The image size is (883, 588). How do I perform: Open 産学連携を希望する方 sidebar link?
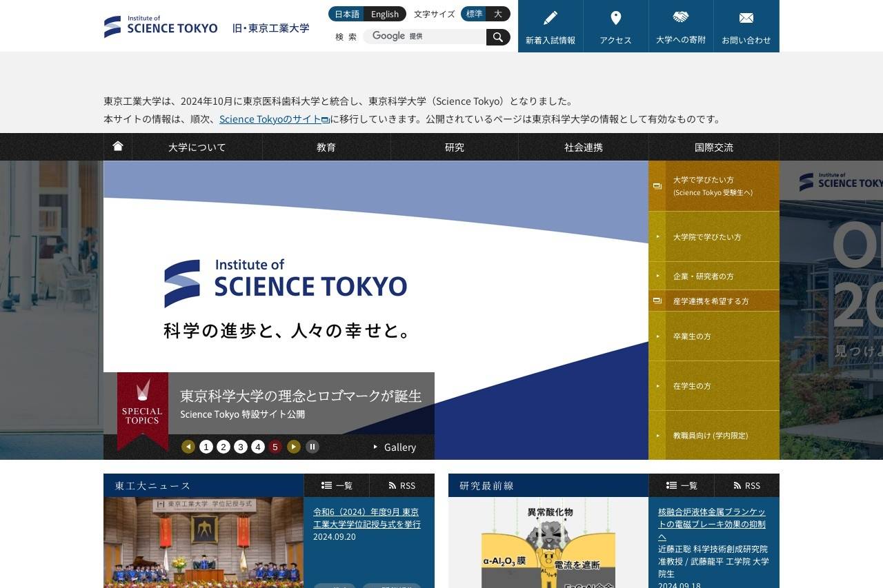point(714,301)
